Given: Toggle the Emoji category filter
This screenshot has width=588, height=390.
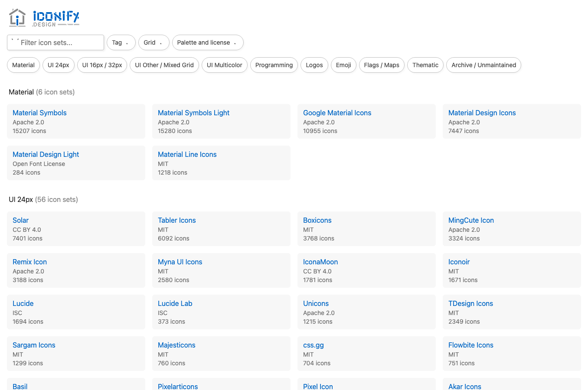Looking at the screenshot, I should 343,65.
